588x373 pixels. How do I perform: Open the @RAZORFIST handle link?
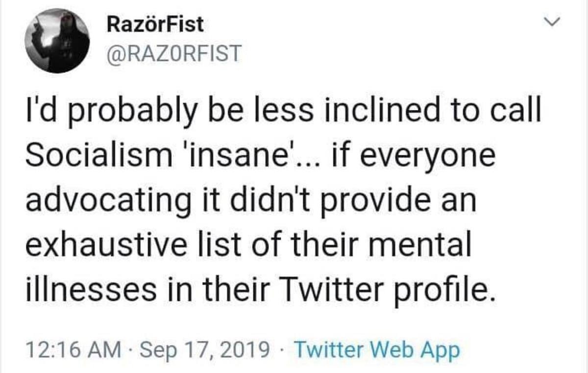[173, 54]
